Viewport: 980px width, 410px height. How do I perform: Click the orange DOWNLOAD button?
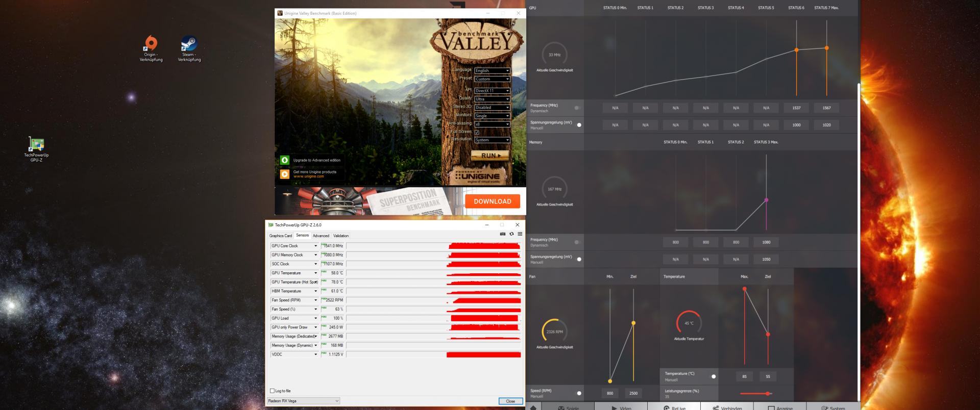tap(493, 201)
